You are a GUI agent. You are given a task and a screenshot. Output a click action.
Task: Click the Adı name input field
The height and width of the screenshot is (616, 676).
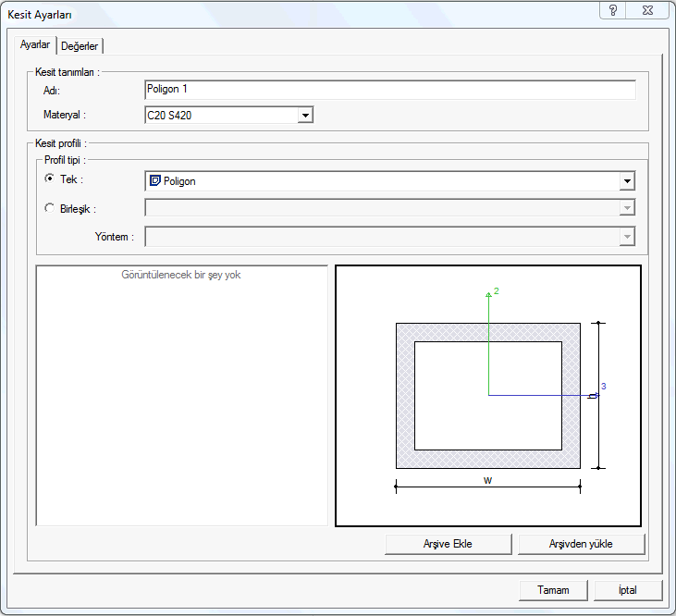pyautogui.click(x=390, y=90)
